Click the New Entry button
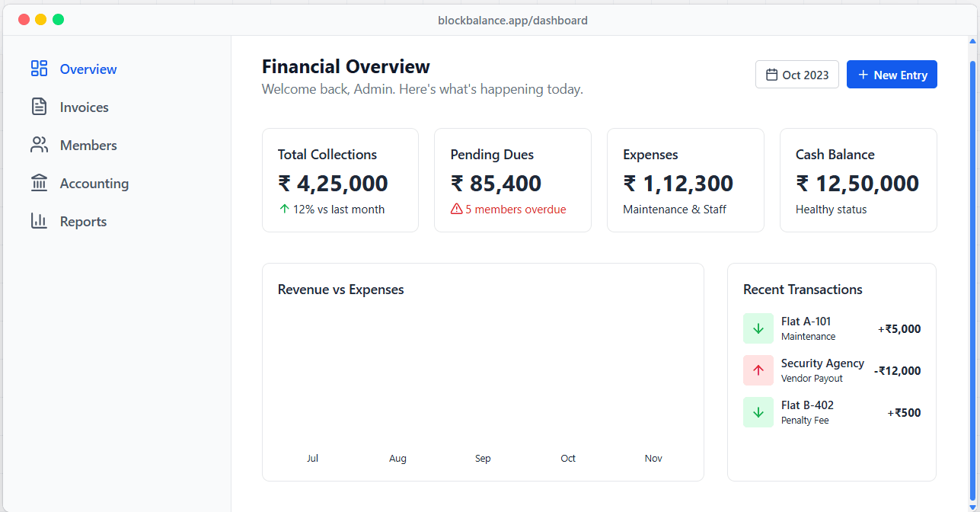This screenshot has width=980, height=512. [892, 74]
